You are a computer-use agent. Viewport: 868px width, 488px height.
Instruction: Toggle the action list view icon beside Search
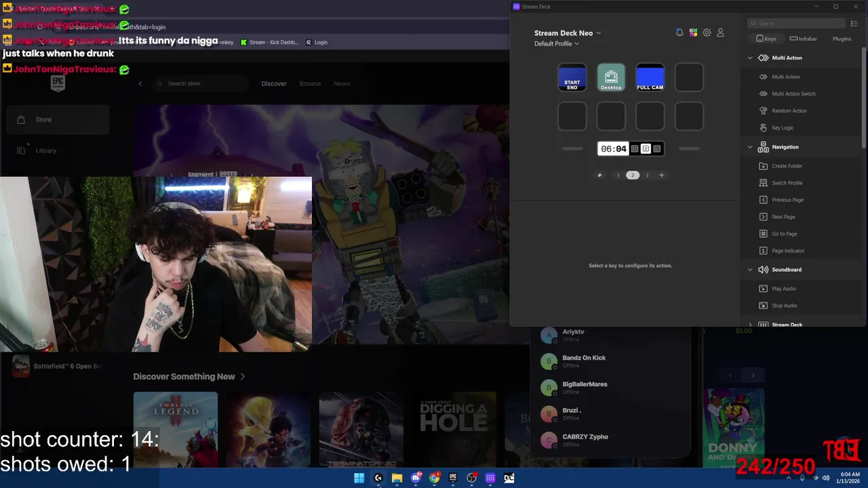pyautogui.click(x=854, y=24)
